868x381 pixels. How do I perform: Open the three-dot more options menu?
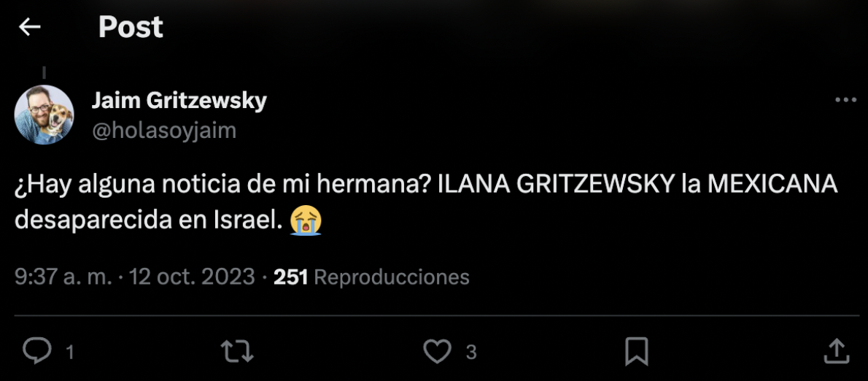(845, 100)
